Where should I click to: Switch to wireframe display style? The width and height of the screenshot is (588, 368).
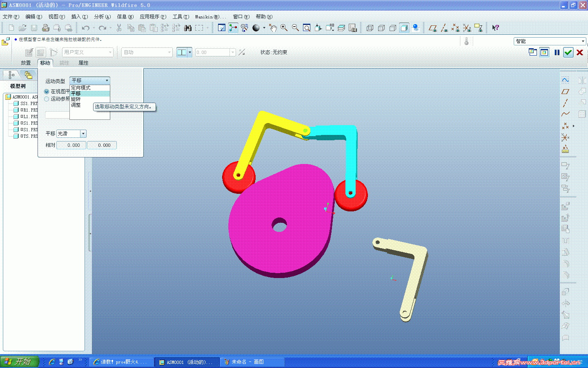coord(370,28)
